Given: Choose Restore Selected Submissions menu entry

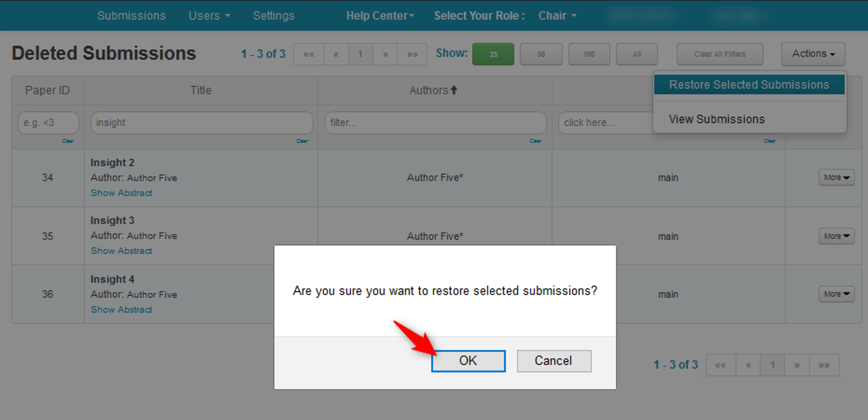Looking at the screenshot, I should coord(749,85).
